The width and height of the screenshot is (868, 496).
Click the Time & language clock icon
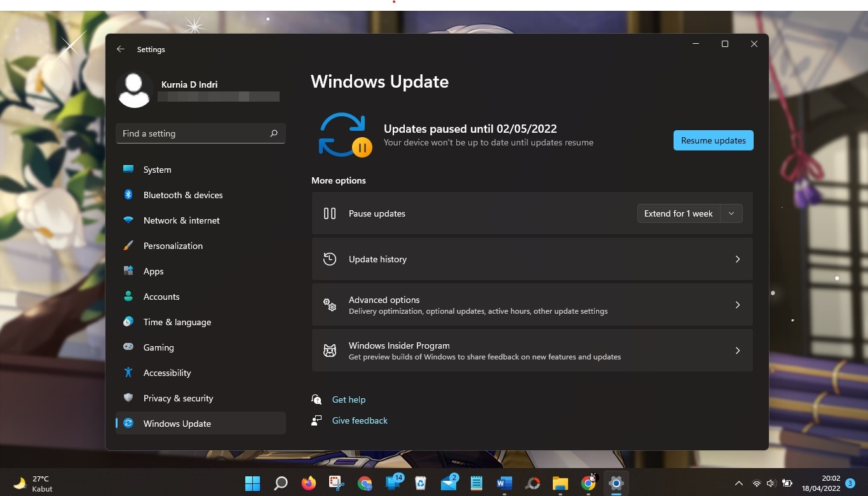[128, 322]
